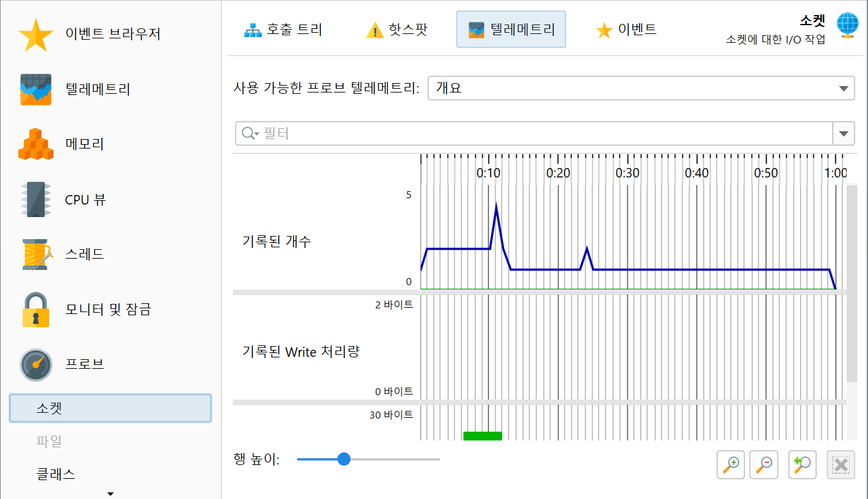This screenshot has height=499, width=868.
Task: Click the green bar in bottom graph
Action: tap(482, 435)
